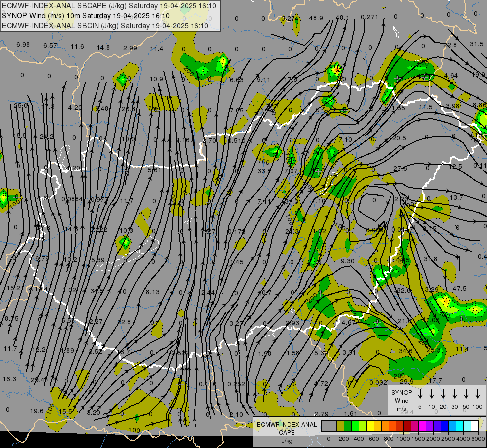Click the 10 m/s wind arrow in legend
487x448 pixels.
point(432,394)
